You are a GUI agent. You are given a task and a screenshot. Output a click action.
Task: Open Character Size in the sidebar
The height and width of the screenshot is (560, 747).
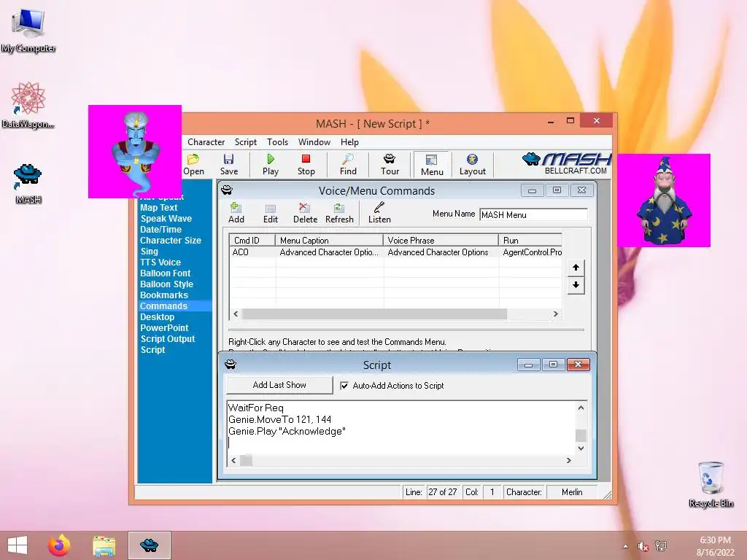[171, 241]
